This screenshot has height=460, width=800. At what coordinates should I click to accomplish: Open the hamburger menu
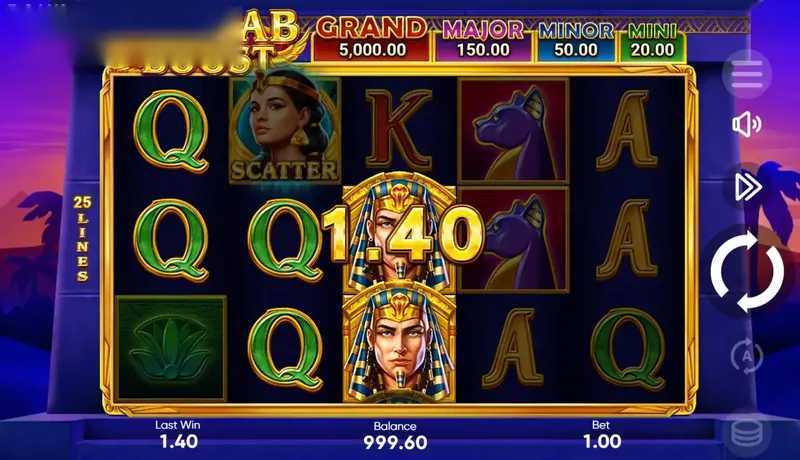click(x=747, y=76)
